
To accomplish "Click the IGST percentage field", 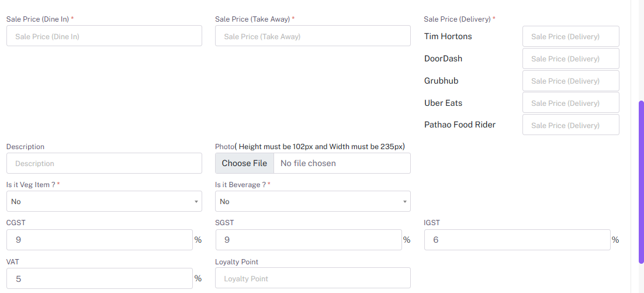I will (517, 240).
